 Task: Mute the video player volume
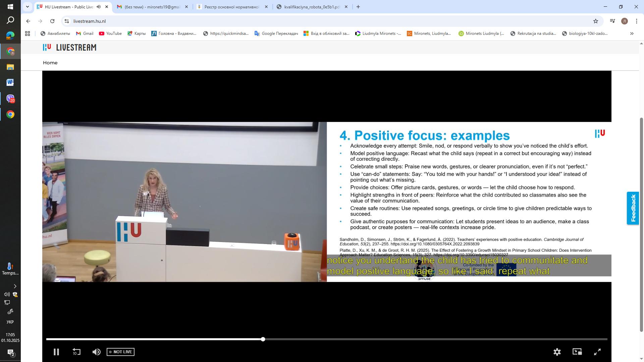pos(96,352)
